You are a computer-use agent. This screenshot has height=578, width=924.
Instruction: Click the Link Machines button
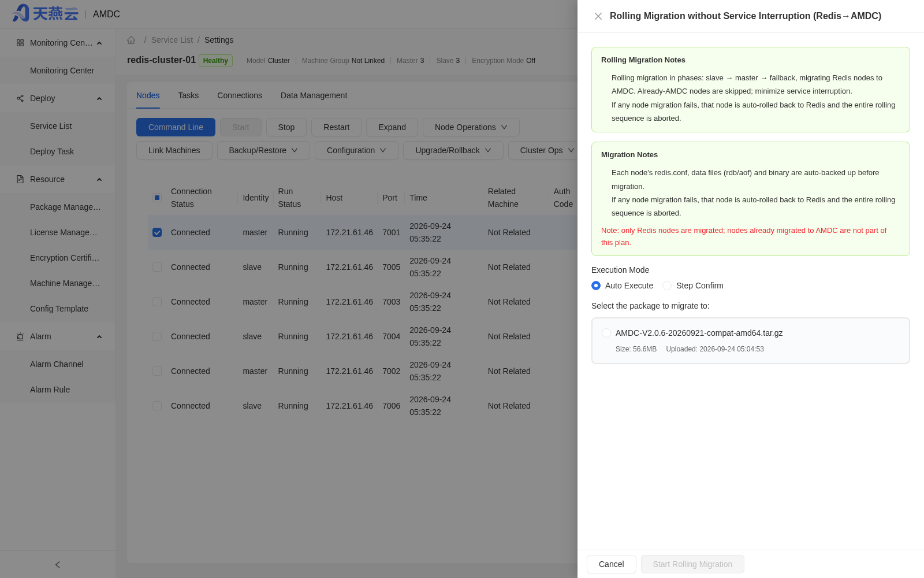(174, 150)
